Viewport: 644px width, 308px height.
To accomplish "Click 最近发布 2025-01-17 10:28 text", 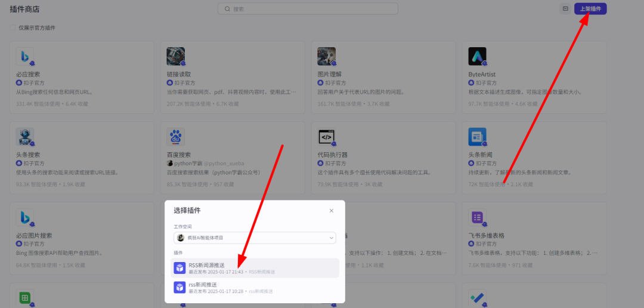I will tap(216, 291).
